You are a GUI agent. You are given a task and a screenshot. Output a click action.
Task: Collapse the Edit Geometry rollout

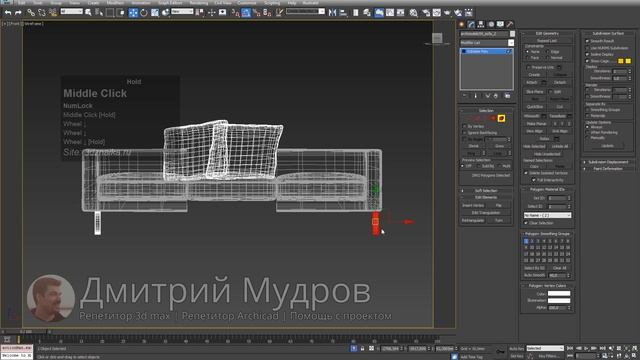pyautogui.click(x=547, y=33)
